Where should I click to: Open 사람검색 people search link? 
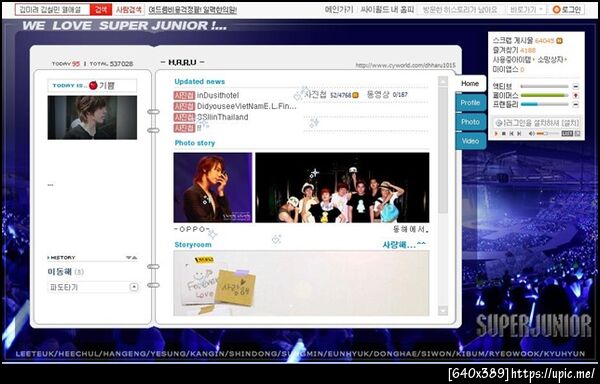pos(129,10)
